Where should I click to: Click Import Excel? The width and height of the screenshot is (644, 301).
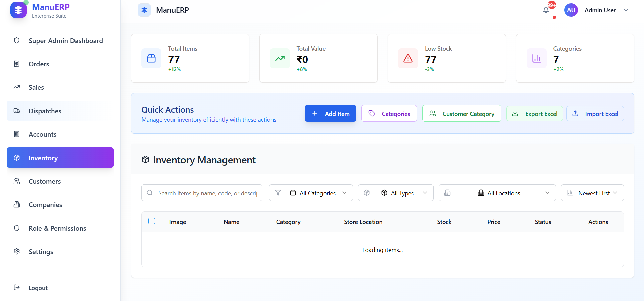pyautogui.click(x=595, y=114)
